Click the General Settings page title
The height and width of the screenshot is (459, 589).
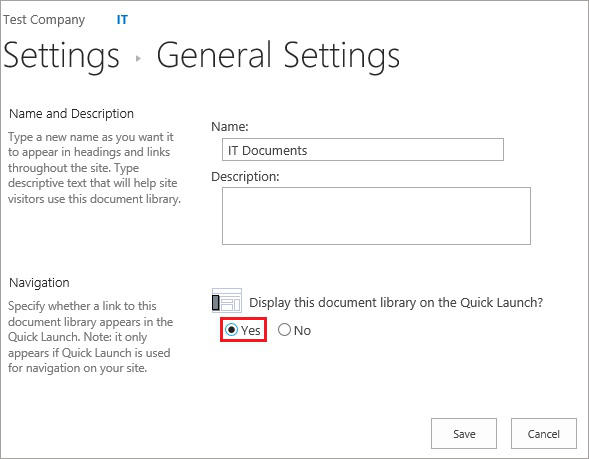(x=278, y=56)
